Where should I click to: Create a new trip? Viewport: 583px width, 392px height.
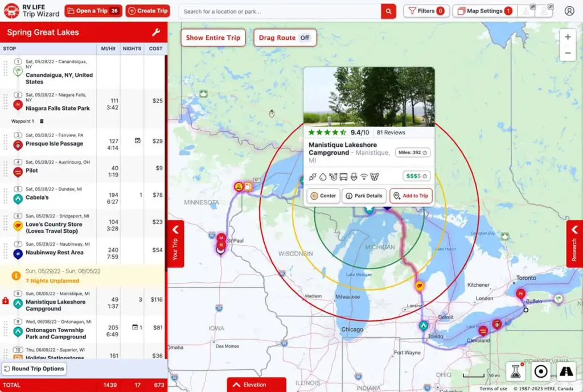coord(147,11)
